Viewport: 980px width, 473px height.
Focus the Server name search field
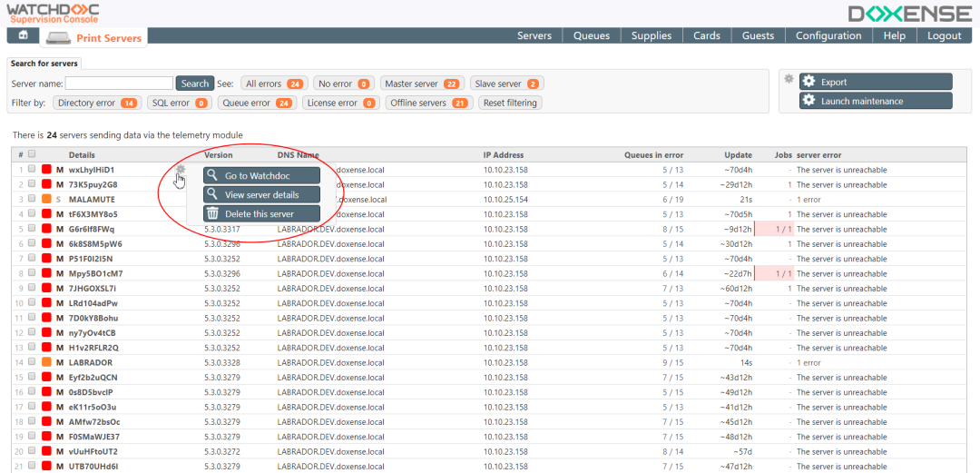click(119, 84)
